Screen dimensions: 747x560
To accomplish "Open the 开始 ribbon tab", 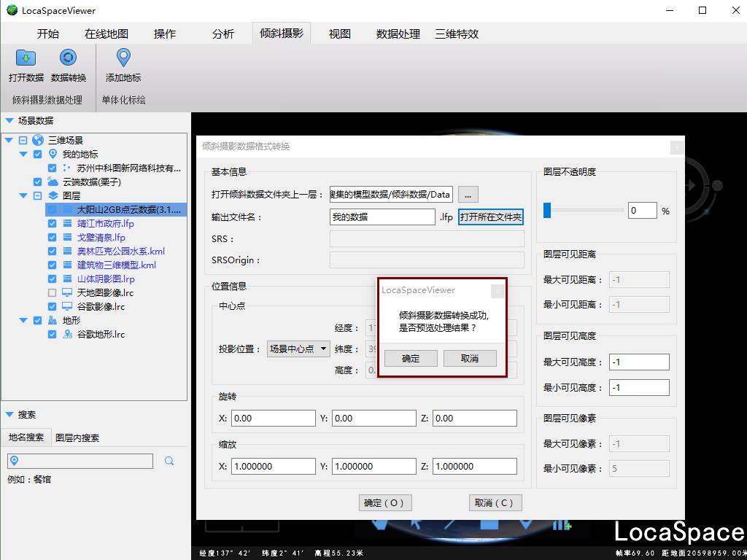I will click(x=48, y=34).
